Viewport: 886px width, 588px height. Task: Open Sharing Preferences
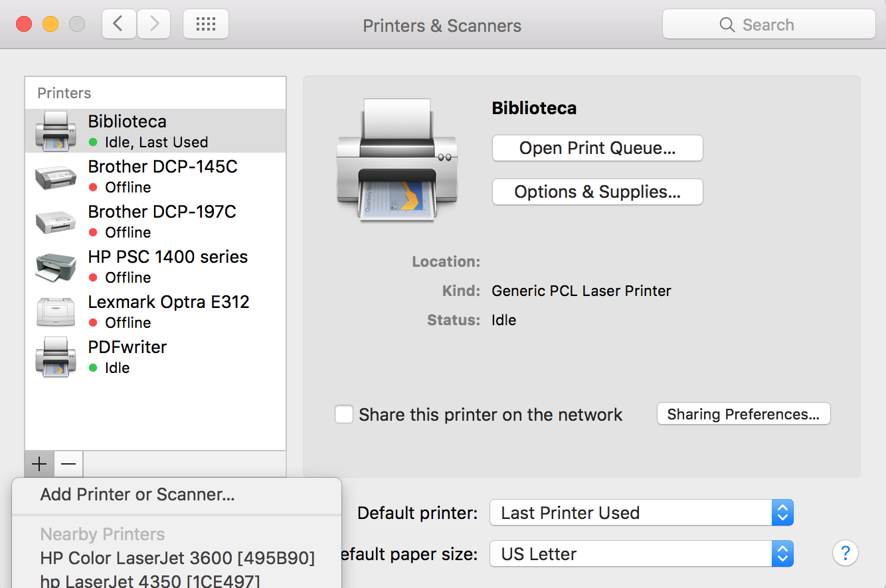pyautogui.click(x=743, y=413)
